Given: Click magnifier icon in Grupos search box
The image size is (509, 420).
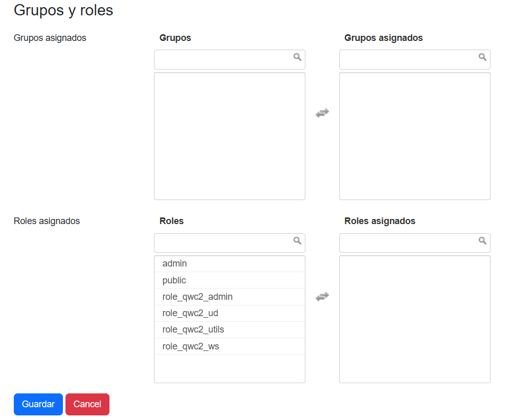Looking at the screenshot, I should tap(297, 57).
